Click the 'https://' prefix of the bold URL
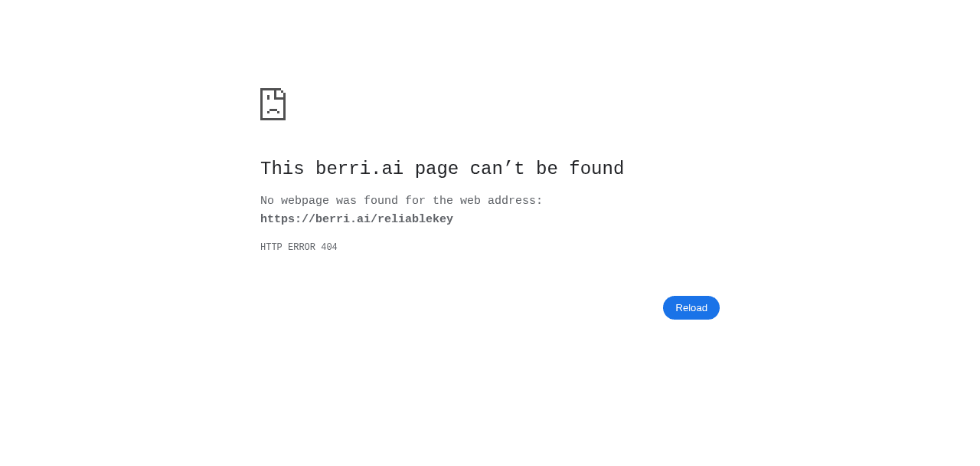The image size is (980, 466). coord(288,219)
